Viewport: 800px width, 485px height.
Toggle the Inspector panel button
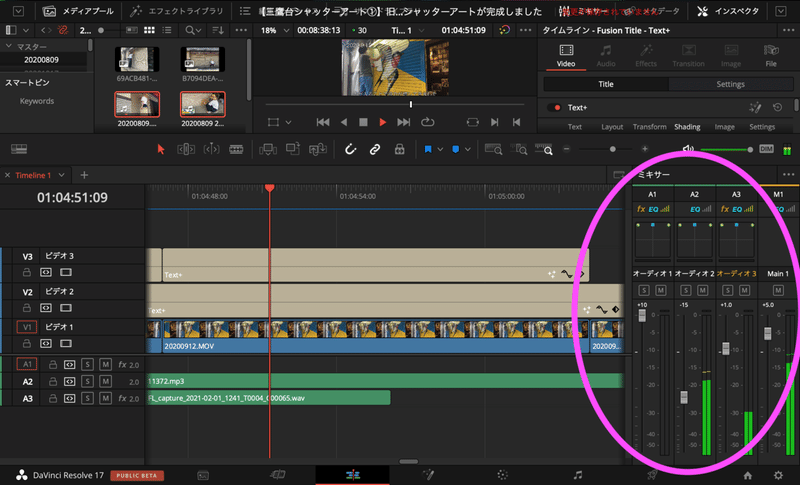click(x=728, y=11)
